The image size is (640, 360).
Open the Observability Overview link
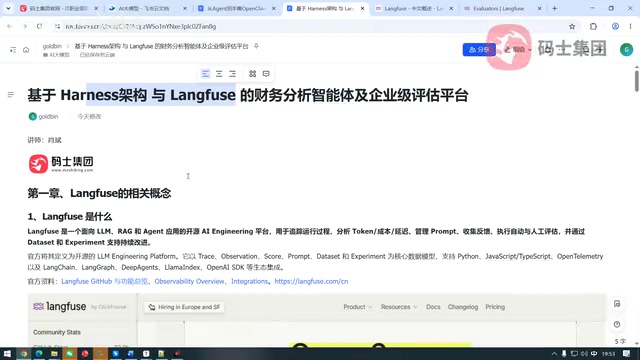pos(189,281)
